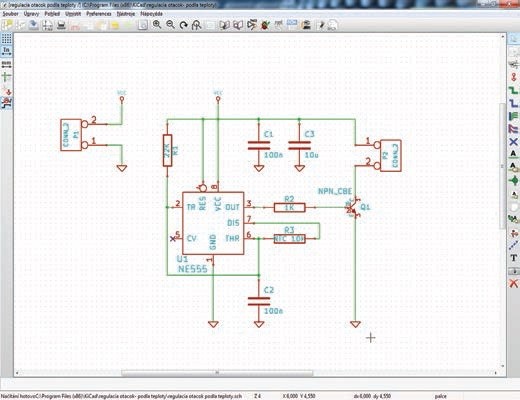Switch units to inches
The image size is (520, 400).
pos(6,51)
